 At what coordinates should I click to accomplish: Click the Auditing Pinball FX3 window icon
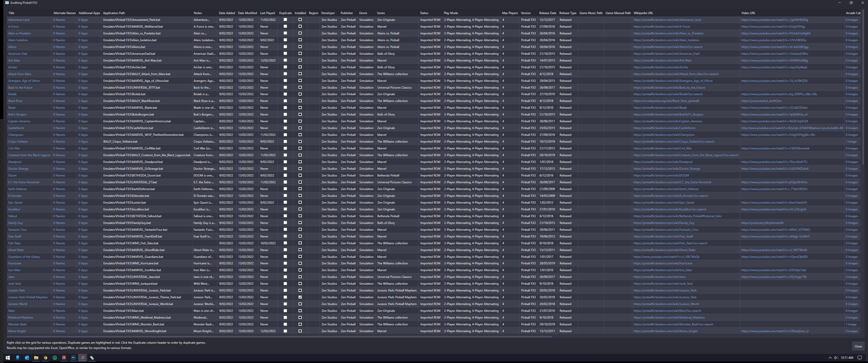(x=7, y=3)
